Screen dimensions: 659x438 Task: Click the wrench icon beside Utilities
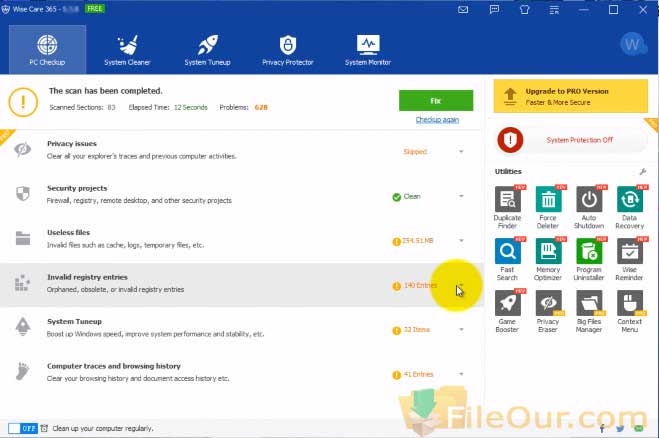[x=642, y=172]
